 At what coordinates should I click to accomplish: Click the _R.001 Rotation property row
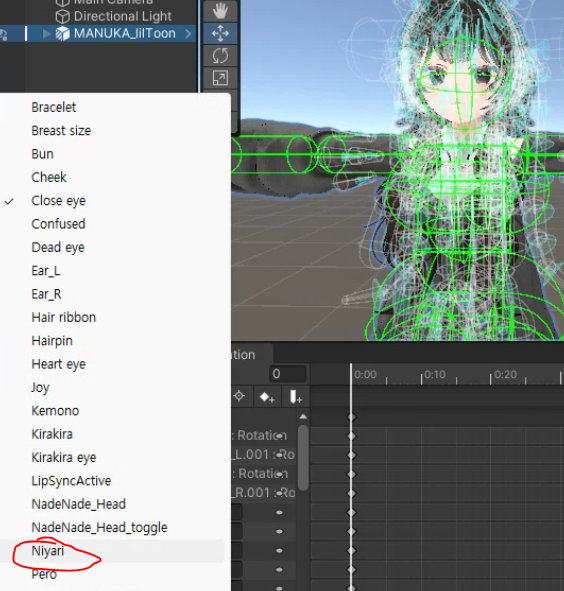[x=264, y=493]
